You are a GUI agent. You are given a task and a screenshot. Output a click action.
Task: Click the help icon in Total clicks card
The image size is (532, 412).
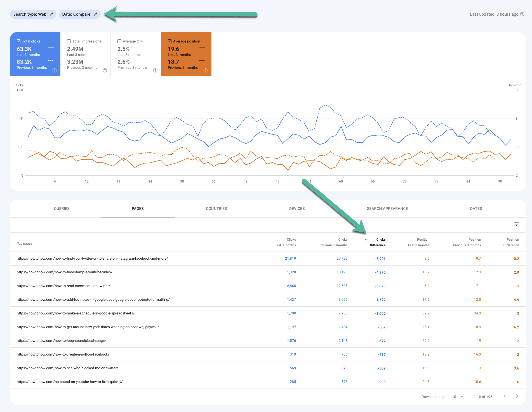55,70
